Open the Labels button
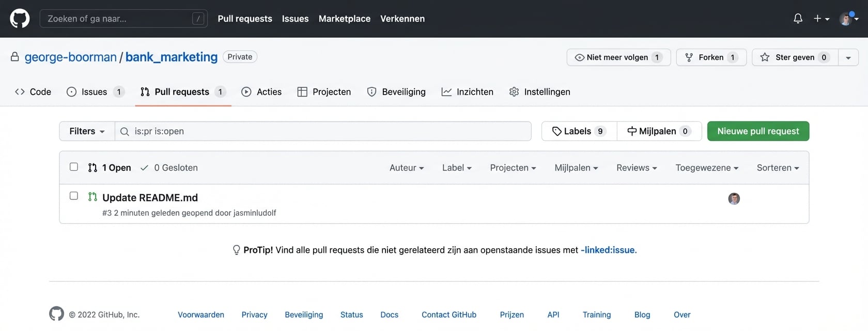This screenshot has height=331, width=868. tap(579, 131)
